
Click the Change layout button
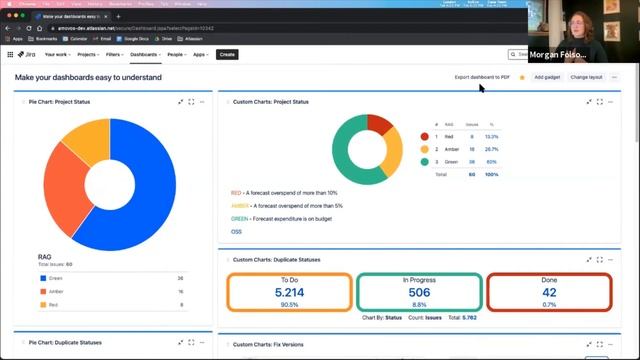(586, 77)
